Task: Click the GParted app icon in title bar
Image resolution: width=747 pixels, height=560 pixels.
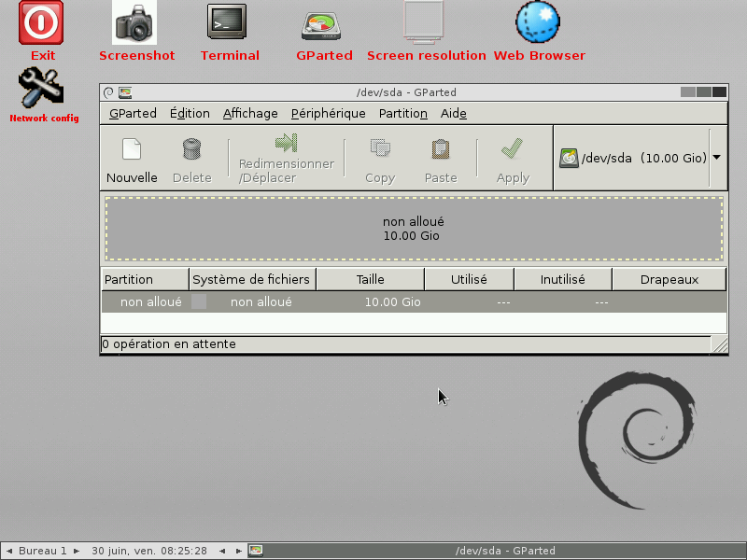Action: click(x=125, y=92)
